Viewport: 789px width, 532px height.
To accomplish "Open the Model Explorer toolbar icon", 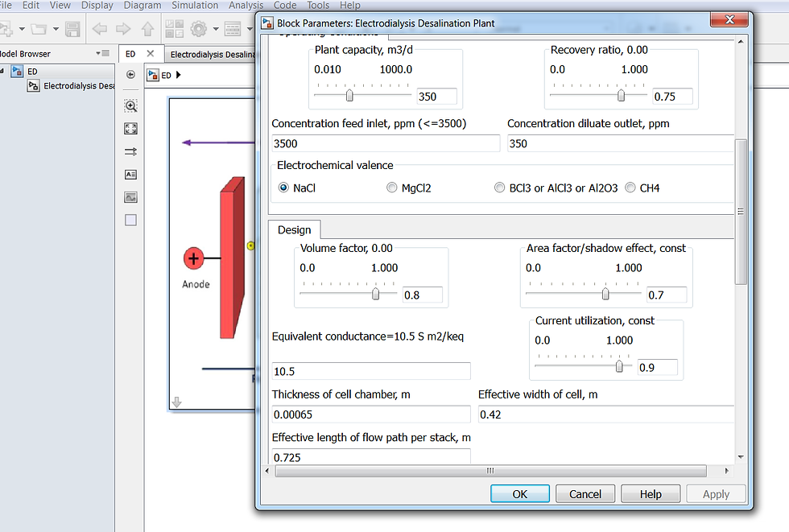I will [x=233, y=29].
